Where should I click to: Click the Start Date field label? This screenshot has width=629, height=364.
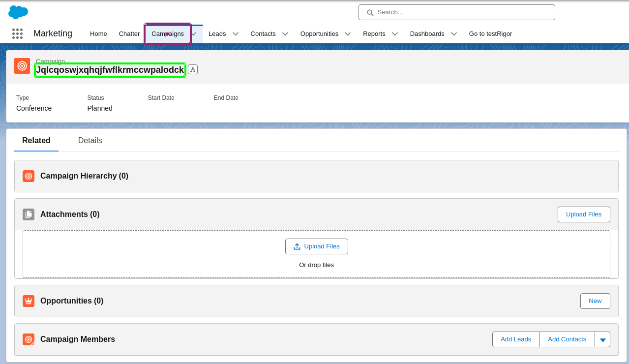[x=161, y=98]
